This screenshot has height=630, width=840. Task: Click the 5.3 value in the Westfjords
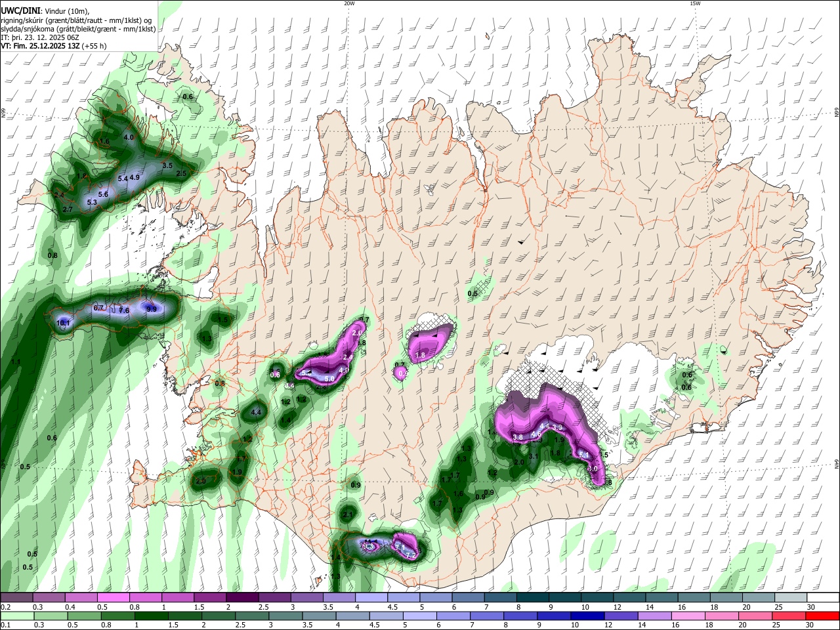92,202
